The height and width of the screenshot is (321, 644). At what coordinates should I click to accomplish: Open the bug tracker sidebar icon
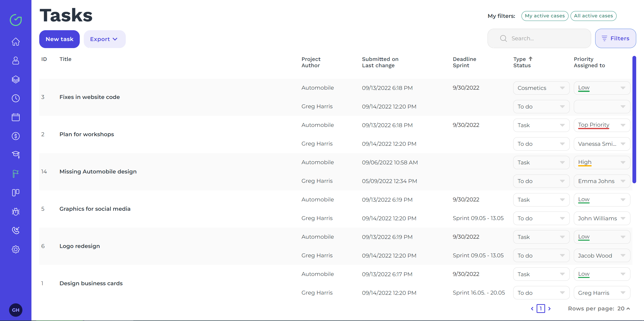(16, 211)
